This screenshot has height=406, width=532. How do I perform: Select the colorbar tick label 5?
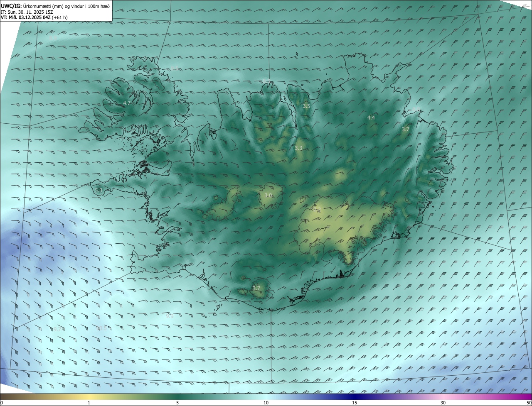coord(177,403)
